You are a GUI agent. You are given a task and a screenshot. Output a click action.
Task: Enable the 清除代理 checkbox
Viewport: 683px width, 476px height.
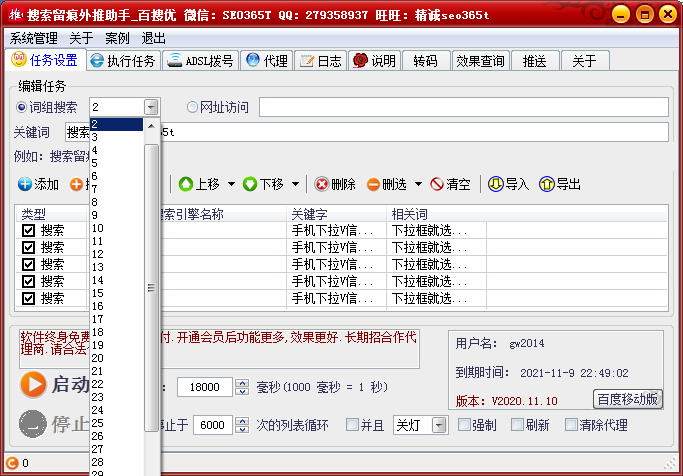[571, 425]
